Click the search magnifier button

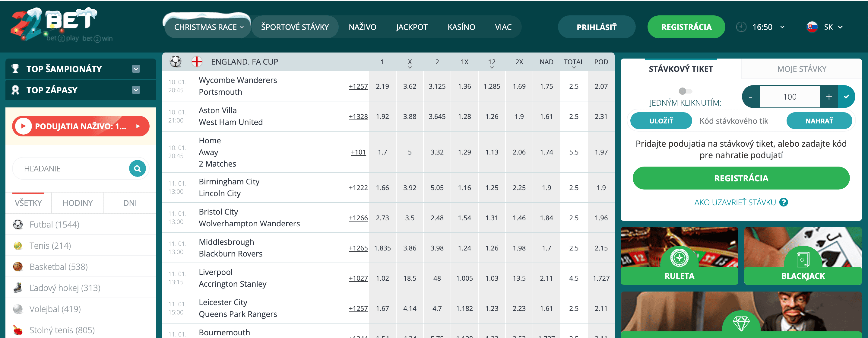point(138,168)
